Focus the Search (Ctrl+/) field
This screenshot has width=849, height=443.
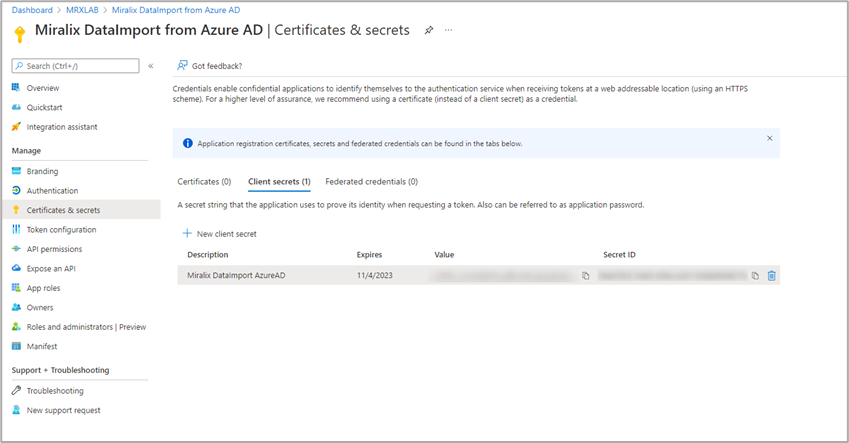pos(75,66)
